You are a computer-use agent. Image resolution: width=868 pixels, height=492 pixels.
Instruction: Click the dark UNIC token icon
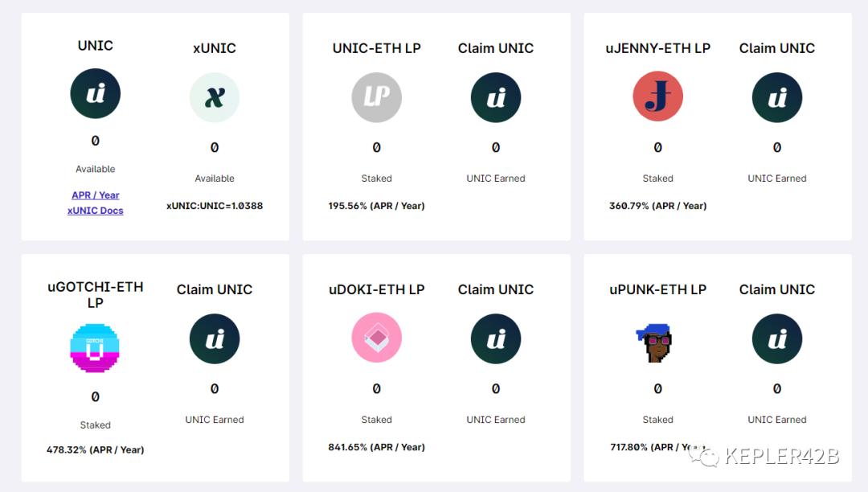click(95, 93)
